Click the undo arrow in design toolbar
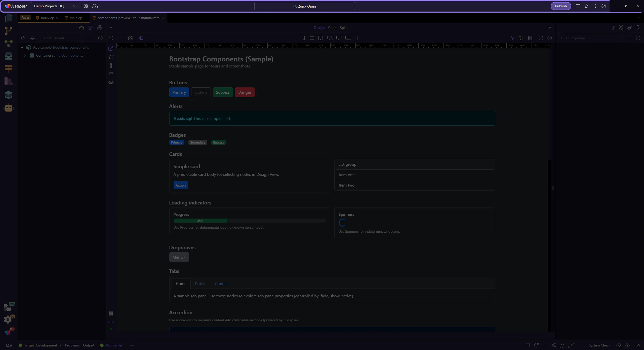644x350 pixels. point(111,38)
